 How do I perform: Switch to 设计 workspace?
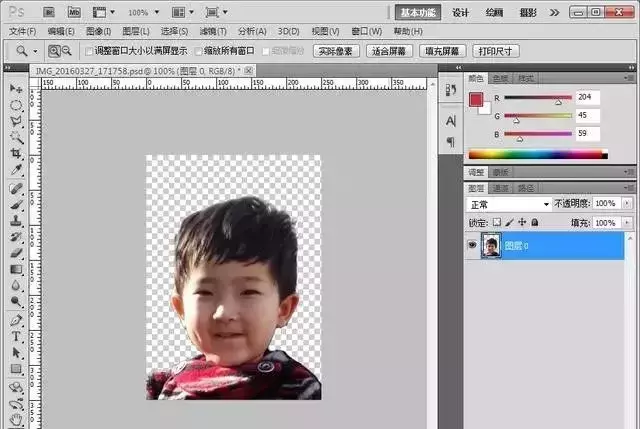click(x=460, y=13)
